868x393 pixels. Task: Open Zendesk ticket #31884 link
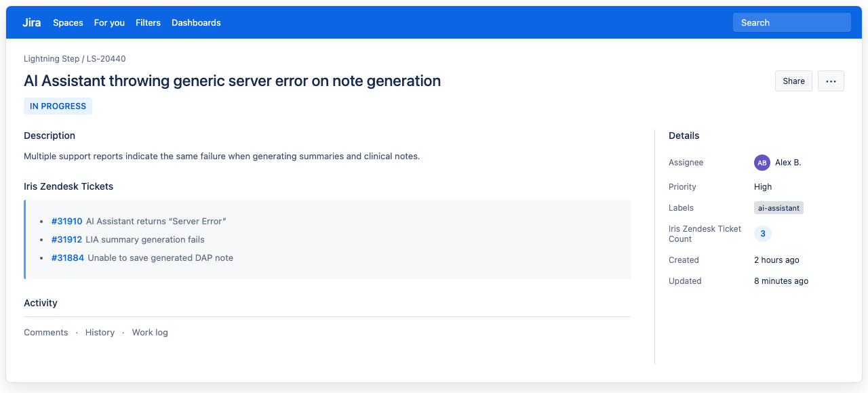point(67,258)
